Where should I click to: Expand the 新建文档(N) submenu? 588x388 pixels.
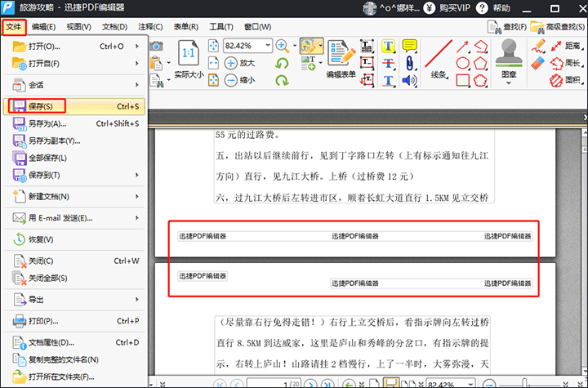[x=137, y=196]
